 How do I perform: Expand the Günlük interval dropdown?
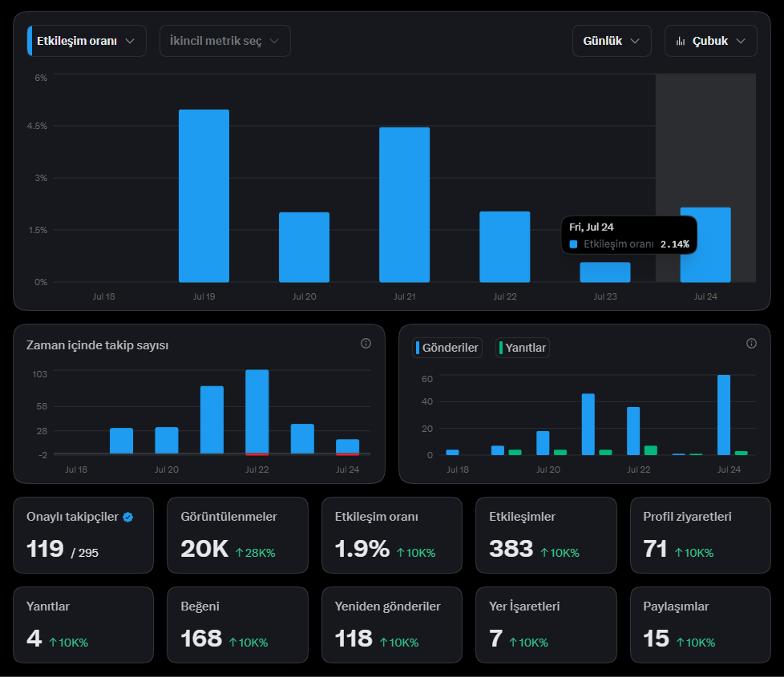coord(612,41)
